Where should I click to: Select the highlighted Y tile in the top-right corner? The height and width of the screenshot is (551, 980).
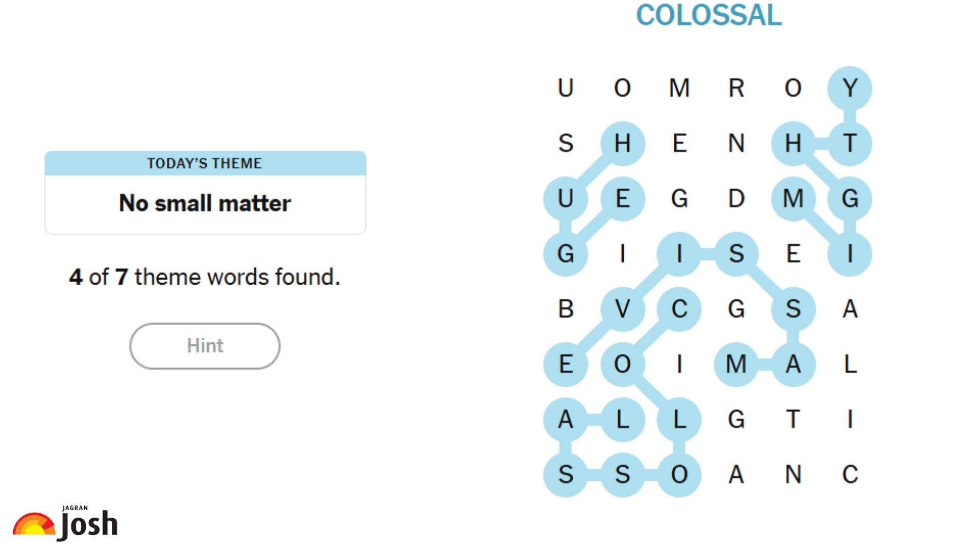850,88
